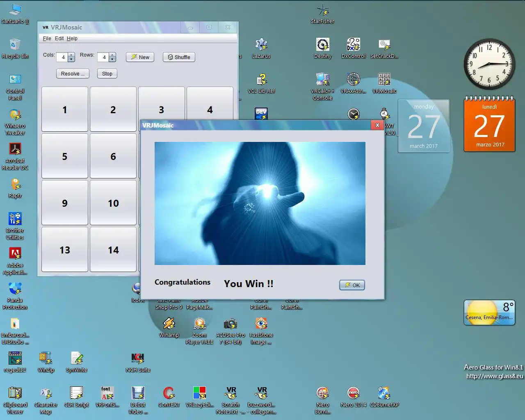The width and height of the screenshot is (525, 420).
Task: Open the StarFisher desktop icon
Action: click(x=323, y=14)
